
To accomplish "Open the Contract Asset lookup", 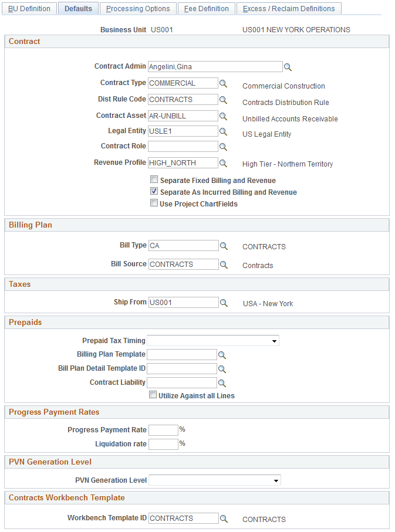I will pos(224,116).
